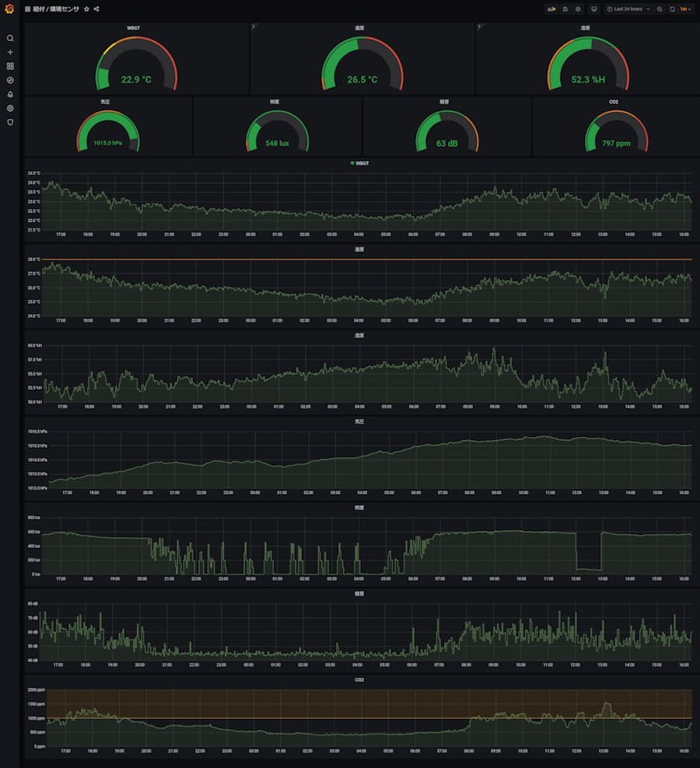Open Server Admin shield icon in sidebar

10,122
